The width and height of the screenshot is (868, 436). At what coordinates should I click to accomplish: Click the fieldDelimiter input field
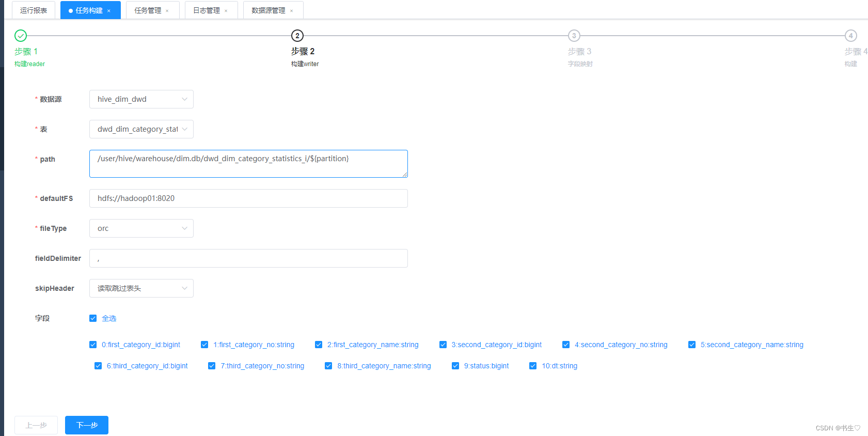tap(248, 258)
